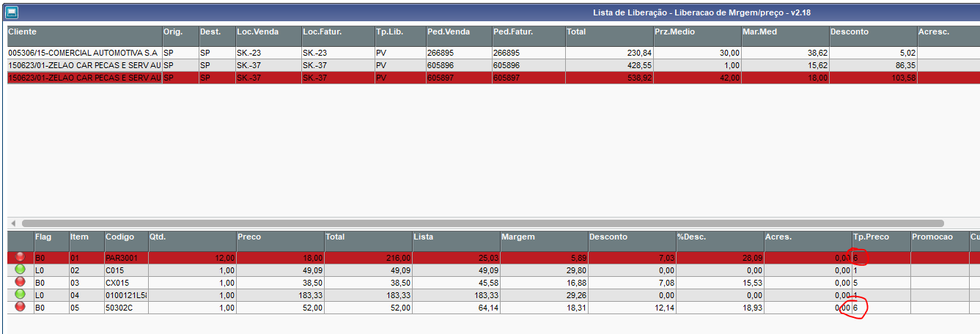Viewport: 980px width, 334px height.
Task: Sort items by Lista column header
Action: pos(456,241)
